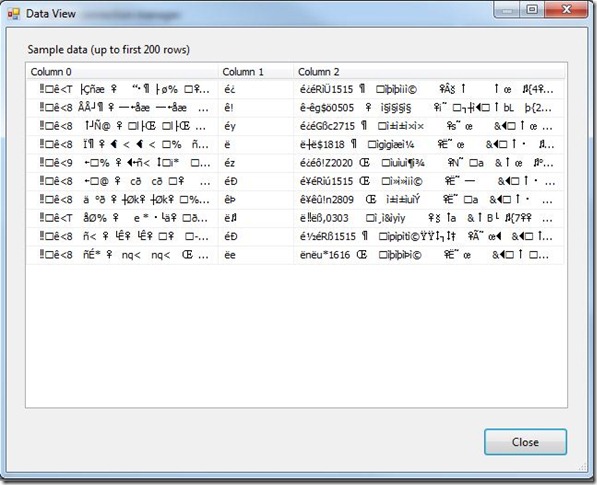This screenshot has width=597, height=485.
Task: Select Column 2 cell with '0303'
Action: (429, 218)
